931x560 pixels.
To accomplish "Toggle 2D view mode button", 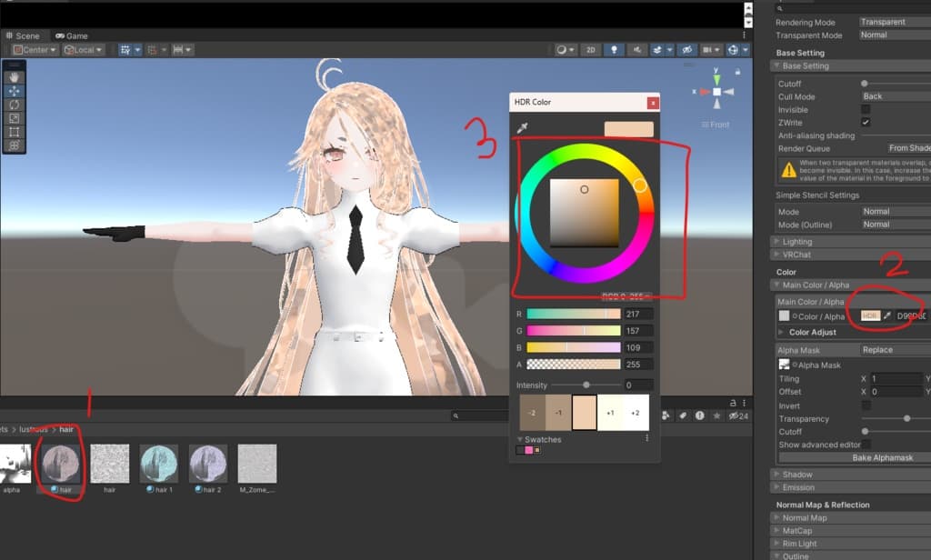I will click(x=590, y=50).
